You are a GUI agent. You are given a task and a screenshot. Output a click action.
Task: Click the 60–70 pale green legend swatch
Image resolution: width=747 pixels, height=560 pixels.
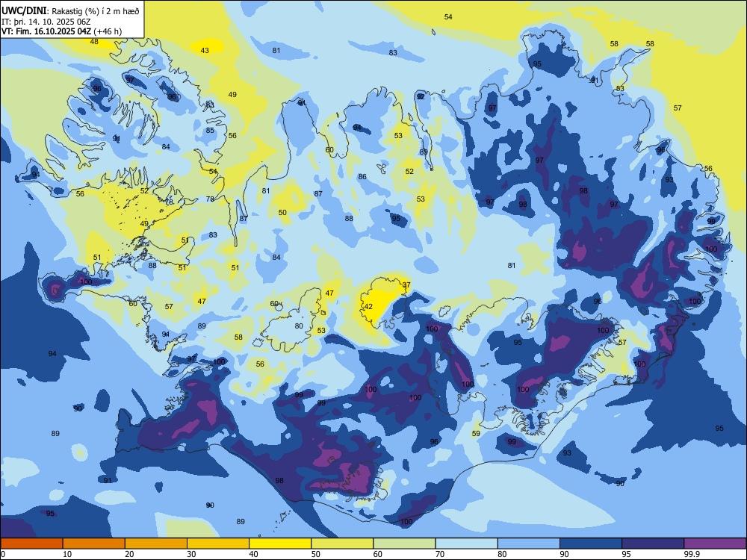[x=404, y=544]
